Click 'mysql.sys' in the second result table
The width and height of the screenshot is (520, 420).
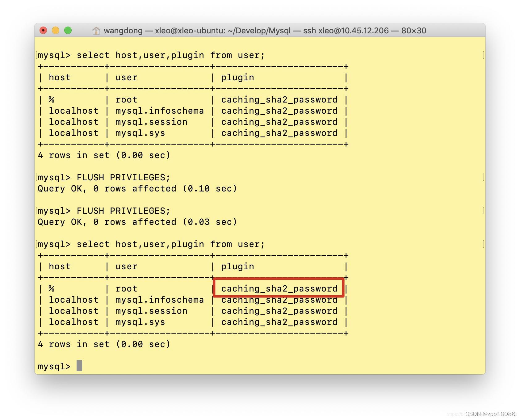[x=140, y=322]
